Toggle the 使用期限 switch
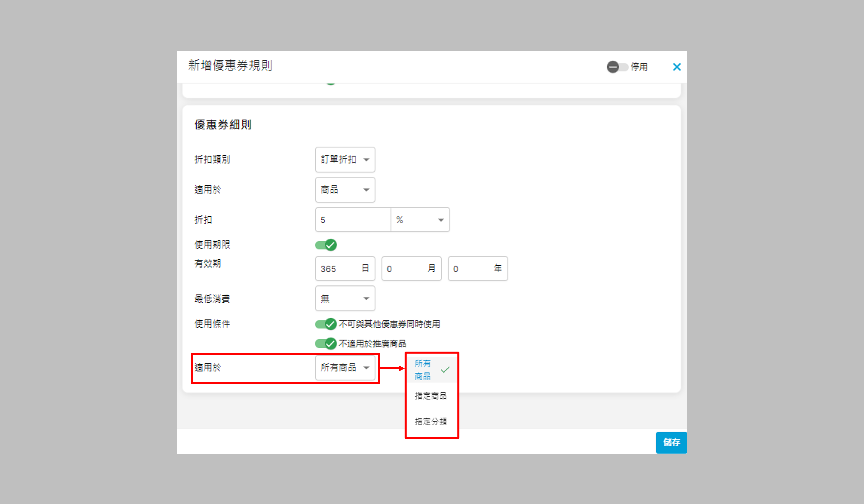Viewport: 864px width, 504px height. pos(326,245)
